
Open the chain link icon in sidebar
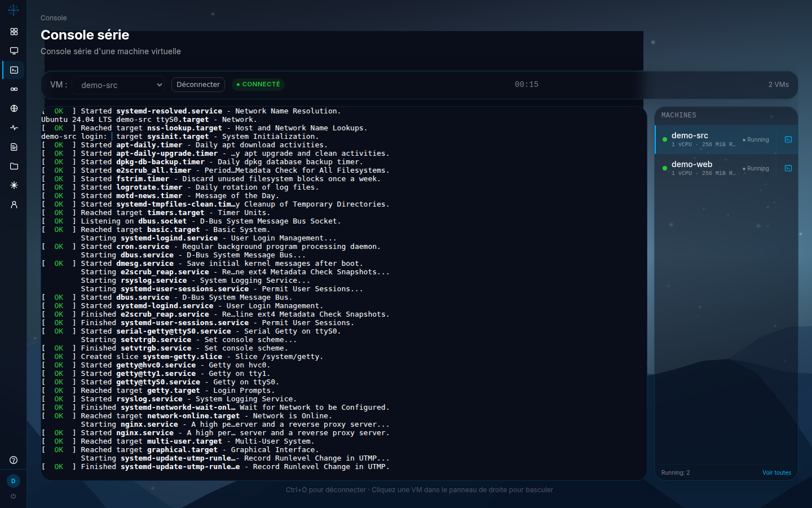coord(14,89)
